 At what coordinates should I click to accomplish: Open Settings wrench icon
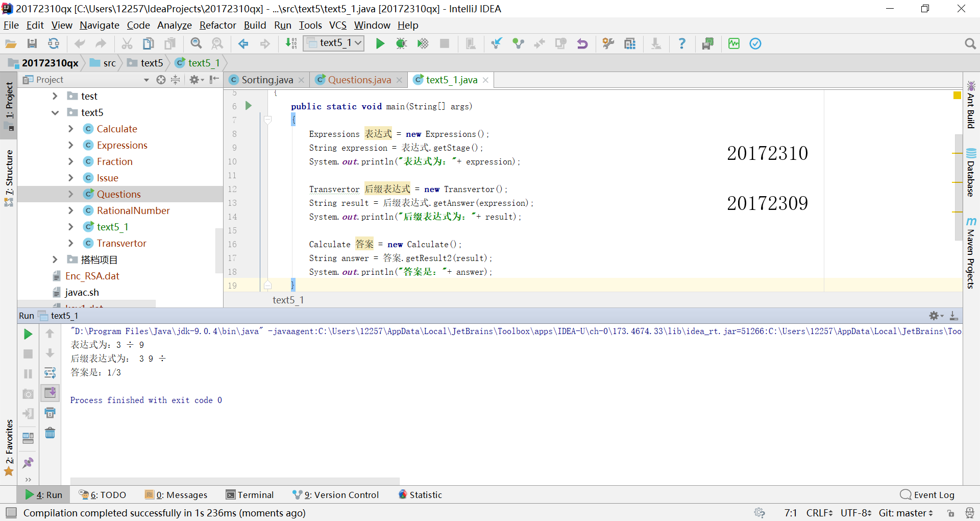(608, 44)
